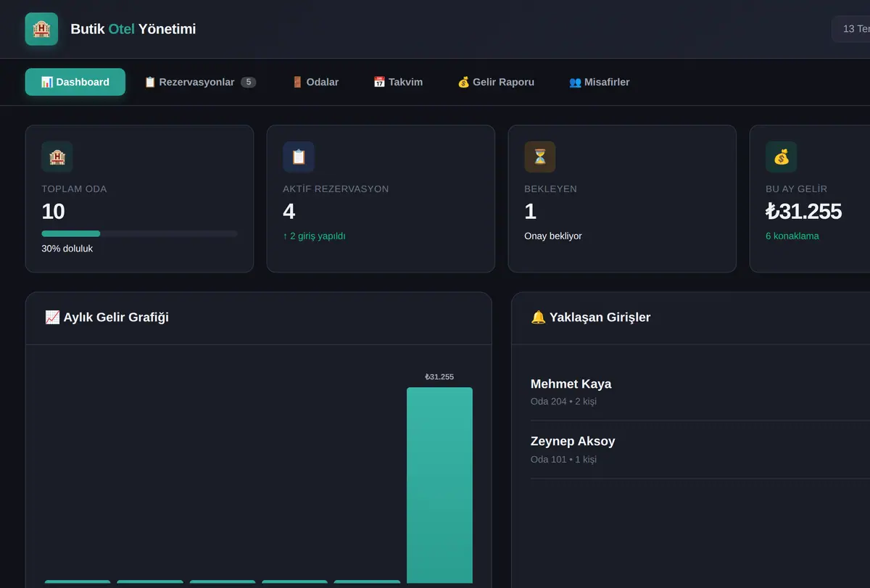Select Mehmet Kaya upcoming check-in
Screen dimensions: 870x588
pos(700,392)
